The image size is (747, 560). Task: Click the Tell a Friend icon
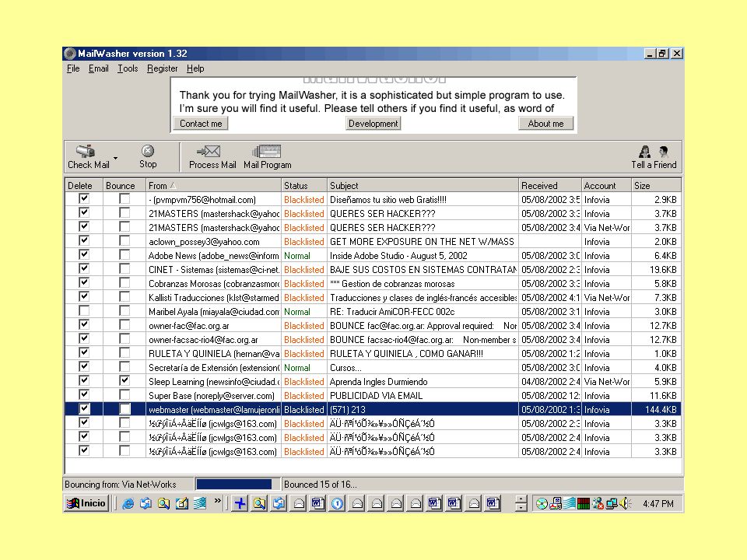tap(654, 152)
